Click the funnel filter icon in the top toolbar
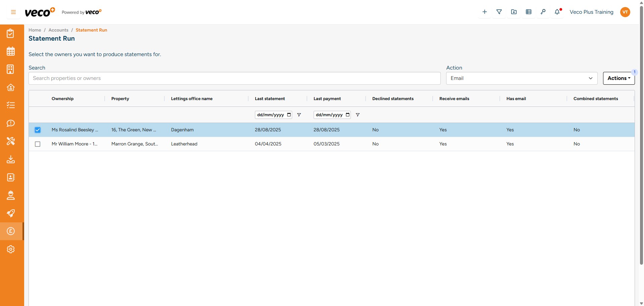The image size is (644, 306). pos(499,12)
